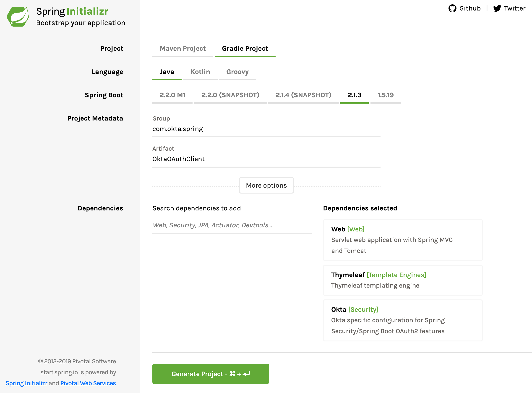The image size is (532, 393).
Task: Open the Github repository link
Action: point(464,8)
